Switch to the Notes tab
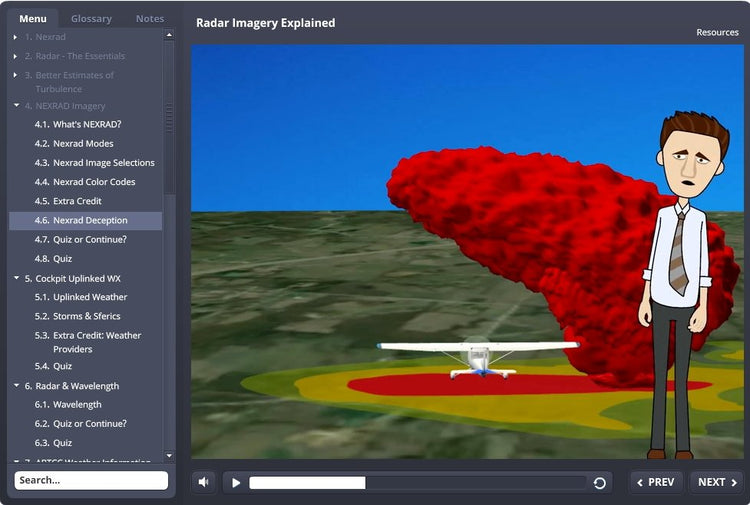750x505 pixels. point(150,18)
